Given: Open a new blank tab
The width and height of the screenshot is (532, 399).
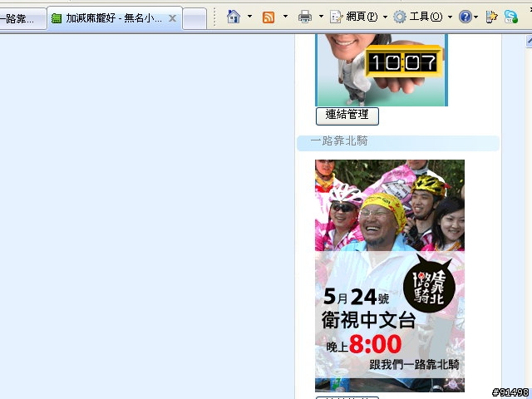Looking at the screenshot, I should point(195,19).
